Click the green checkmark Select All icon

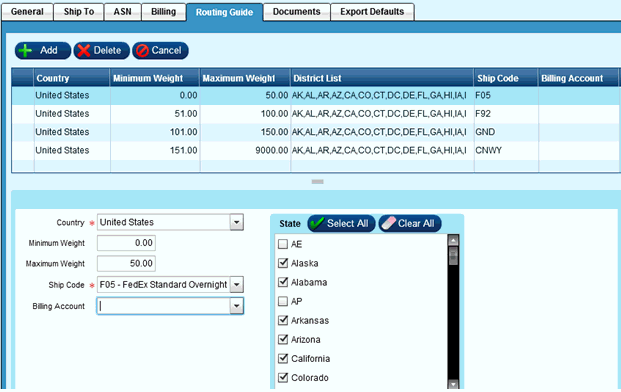[317, 223]
